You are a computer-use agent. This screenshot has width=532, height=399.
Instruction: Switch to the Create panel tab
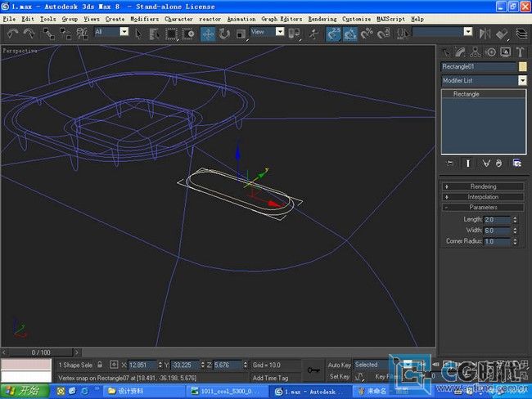point(446,52)
